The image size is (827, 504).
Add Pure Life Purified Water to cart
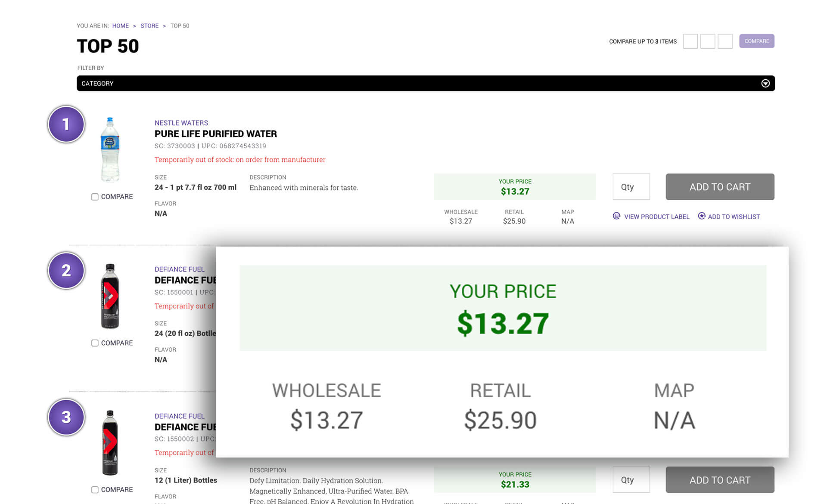(x=719, y=187)
